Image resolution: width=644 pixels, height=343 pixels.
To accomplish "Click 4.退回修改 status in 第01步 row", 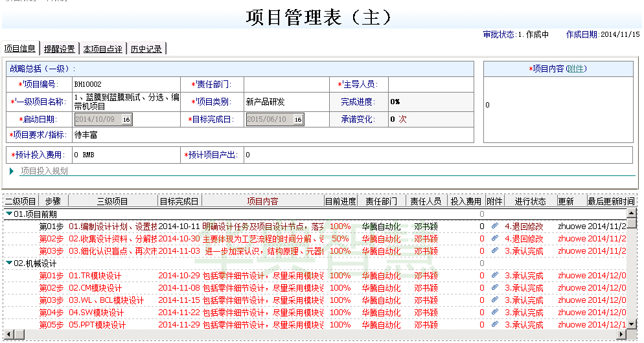I will (x=523, y=226).
